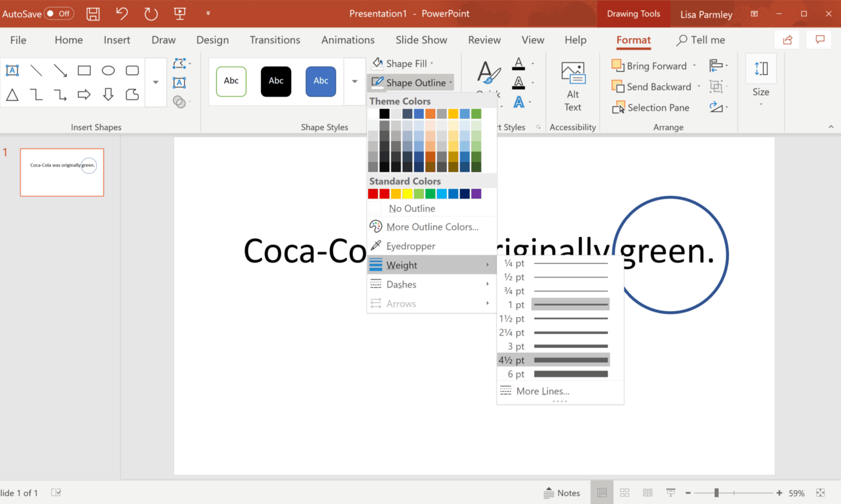Select the Isosceles Triangle shape
Viewport: 841px width, 504px height.
(12, 94)
